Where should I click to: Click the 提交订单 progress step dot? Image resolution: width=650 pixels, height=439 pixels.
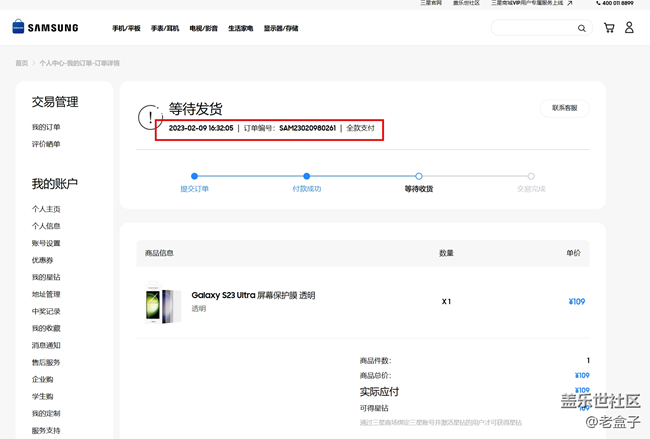[x=194, y=176]
